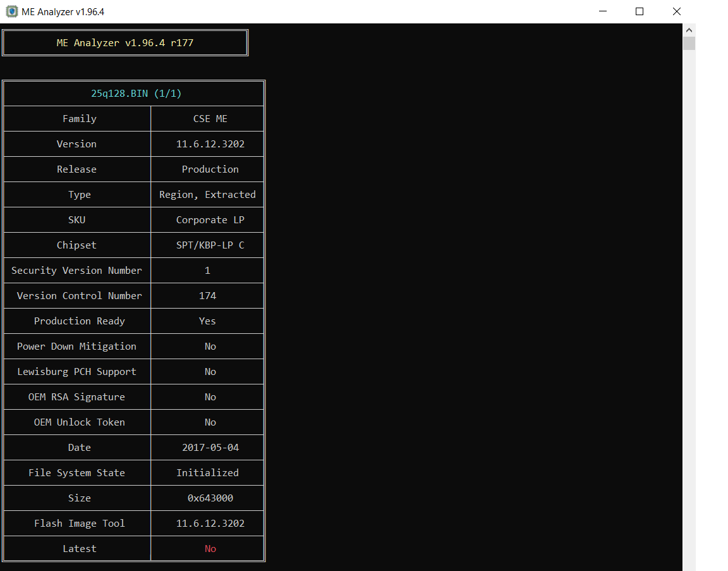728x571 pixels.
Task: Click the Date label
Action: tap(80, 448)
